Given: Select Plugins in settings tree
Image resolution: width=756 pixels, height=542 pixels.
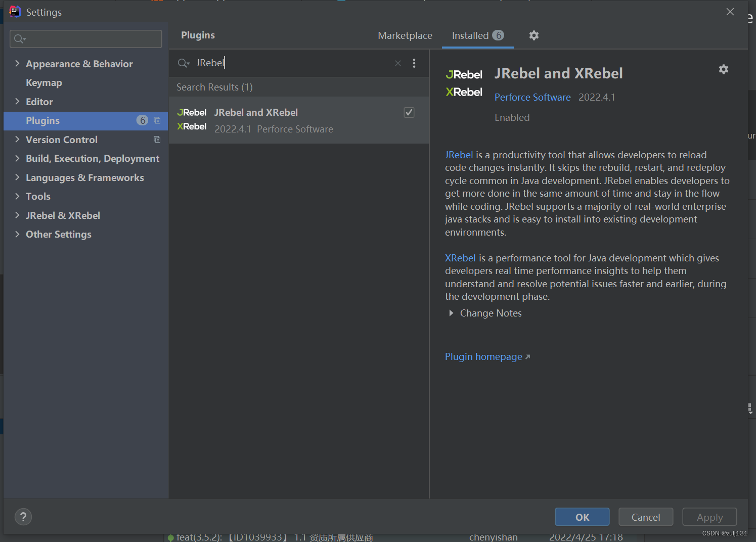Looking at the screenshot, I should [x=85, y=120].
